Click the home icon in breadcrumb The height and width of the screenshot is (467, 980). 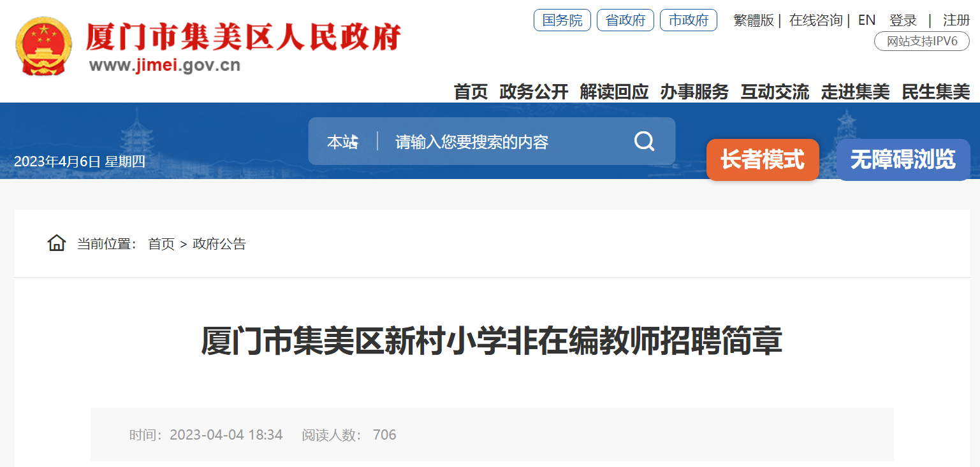pos(57,243)
